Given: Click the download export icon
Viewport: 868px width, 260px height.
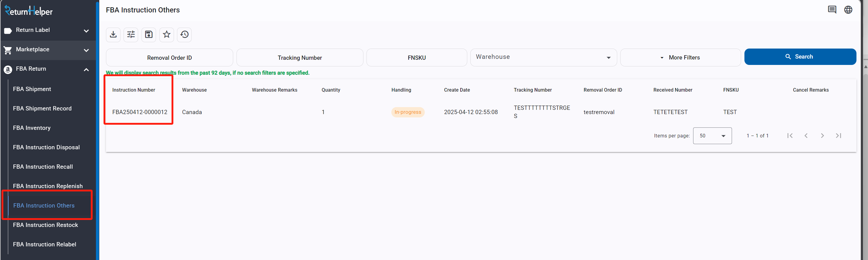Looking at the screenshot, I should pos(113,35).
